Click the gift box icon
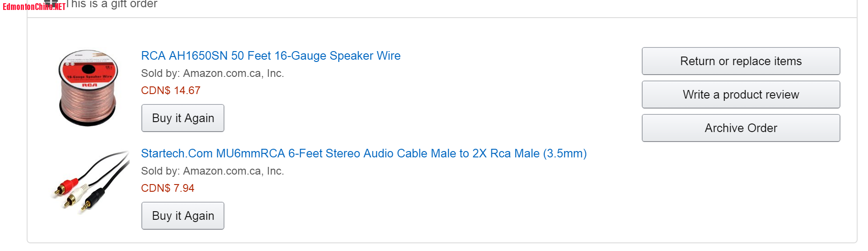 pos(51,4)
